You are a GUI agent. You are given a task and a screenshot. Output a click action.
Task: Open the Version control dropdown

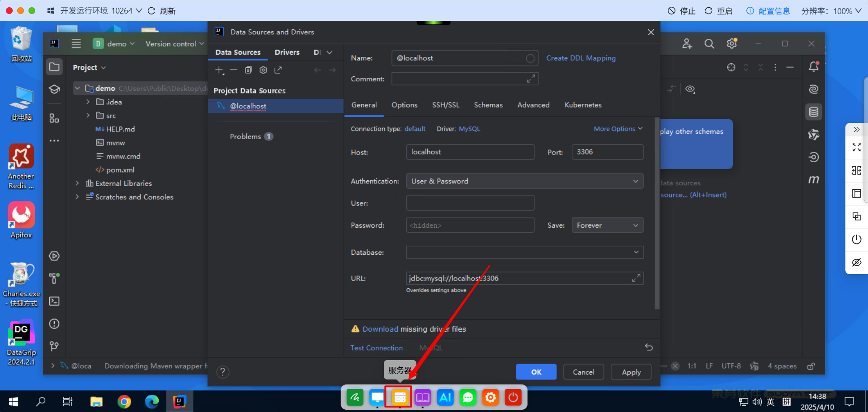[175, 44]
